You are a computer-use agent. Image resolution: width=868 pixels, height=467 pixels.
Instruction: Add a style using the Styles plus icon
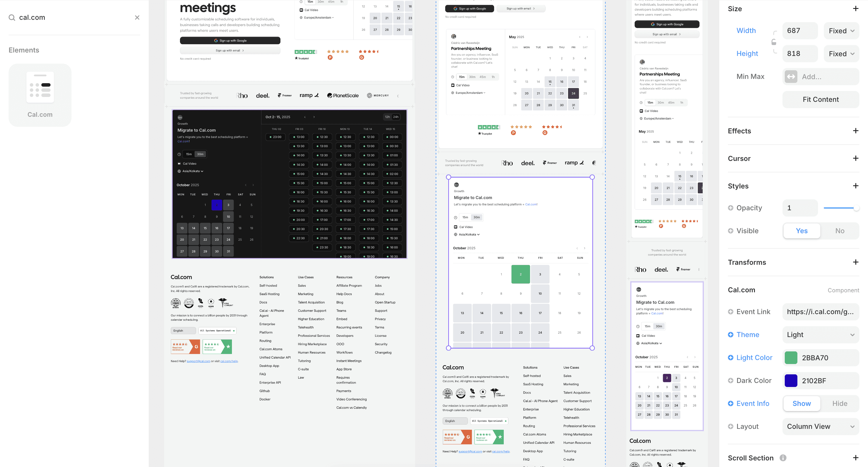tap(856, 186)
